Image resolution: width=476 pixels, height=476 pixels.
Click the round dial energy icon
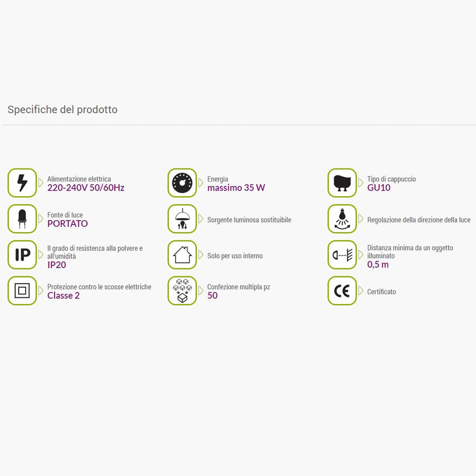(182, 183)
